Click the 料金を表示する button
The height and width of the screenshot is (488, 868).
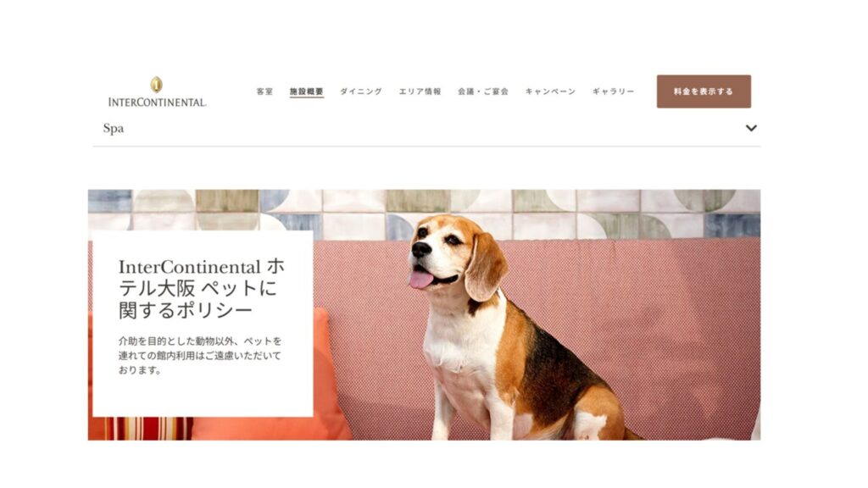click(704, 91)
